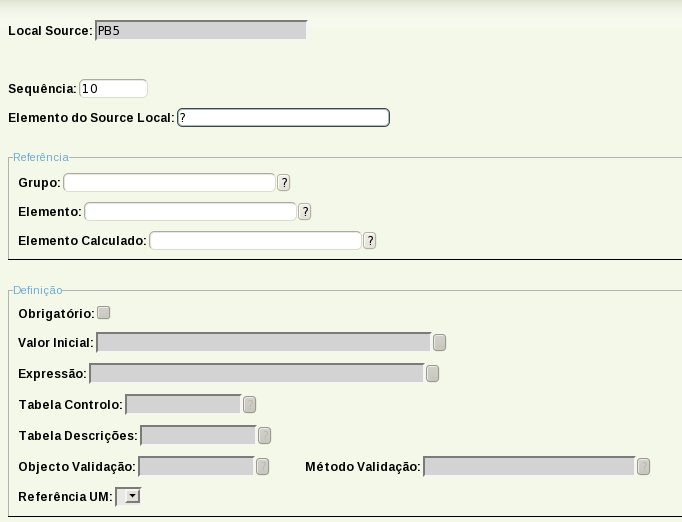Click the Objecto Validação lookup button
Image resolution: width=682 pixels, height=522 pixels.
tap(262, 467)
